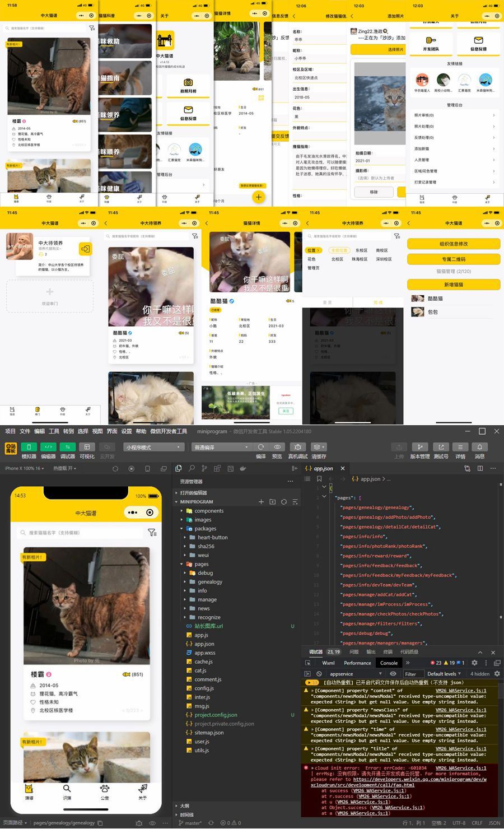Image resolution: width=504 pixels, height=829 pixels.
Task: Click the element inspector select icon
Action: (307, 663)
